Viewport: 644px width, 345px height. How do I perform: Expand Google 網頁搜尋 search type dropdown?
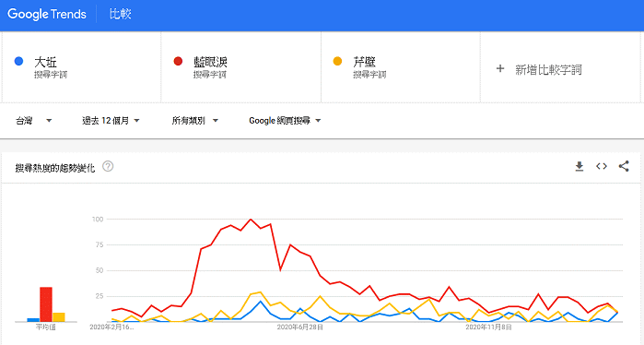(x=285, y=121)
